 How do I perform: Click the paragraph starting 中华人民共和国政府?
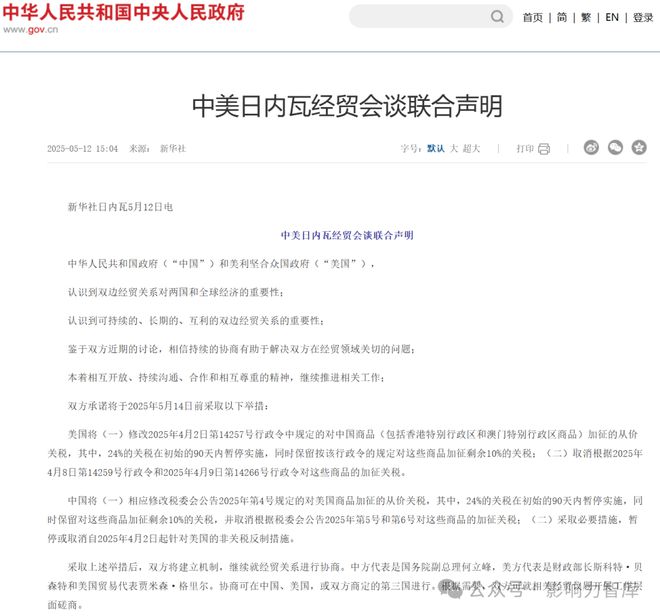tap(221, 264)
